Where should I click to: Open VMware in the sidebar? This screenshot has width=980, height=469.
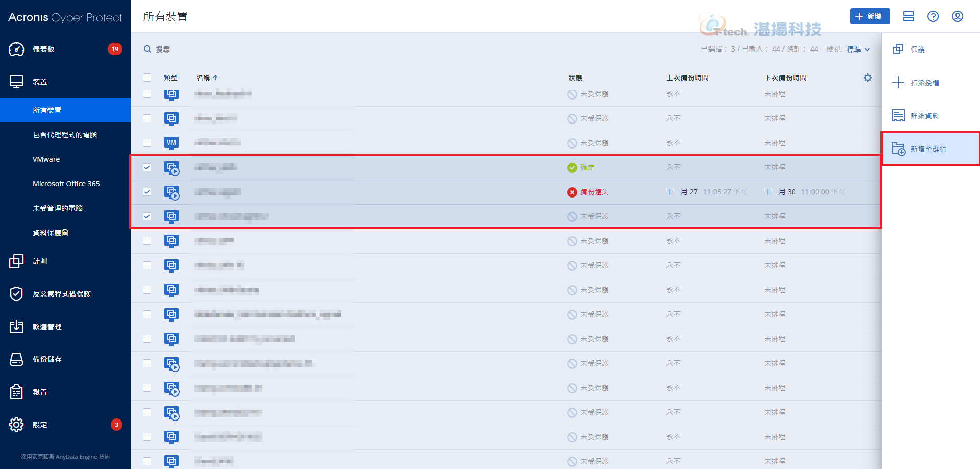(46, 159)
